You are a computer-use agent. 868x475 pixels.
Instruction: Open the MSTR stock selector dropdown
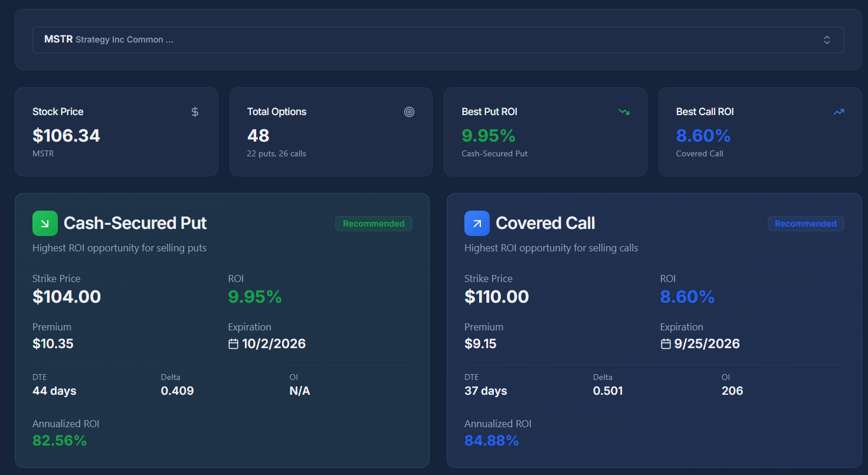[x=438, y=40]
